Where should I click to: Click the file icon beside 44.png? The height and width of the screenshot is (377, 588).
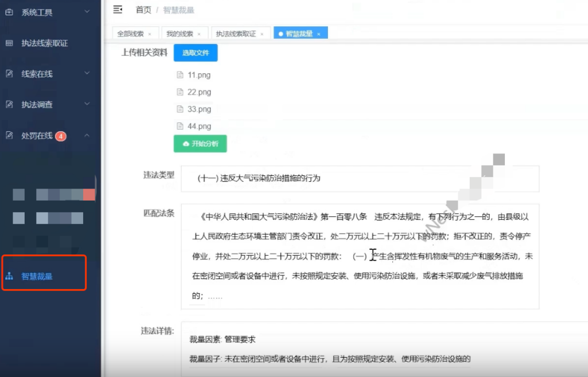click(x=180, y=126)
